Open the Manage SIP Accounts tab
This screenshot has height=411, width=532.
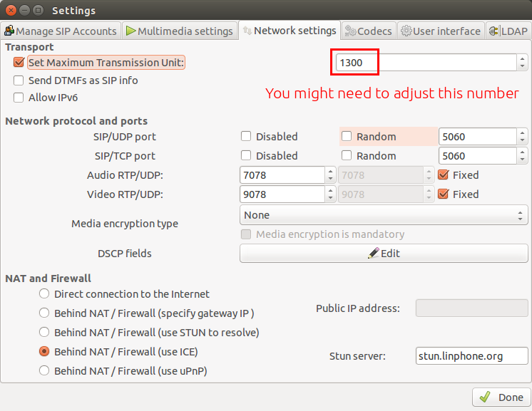coord(61,31)
